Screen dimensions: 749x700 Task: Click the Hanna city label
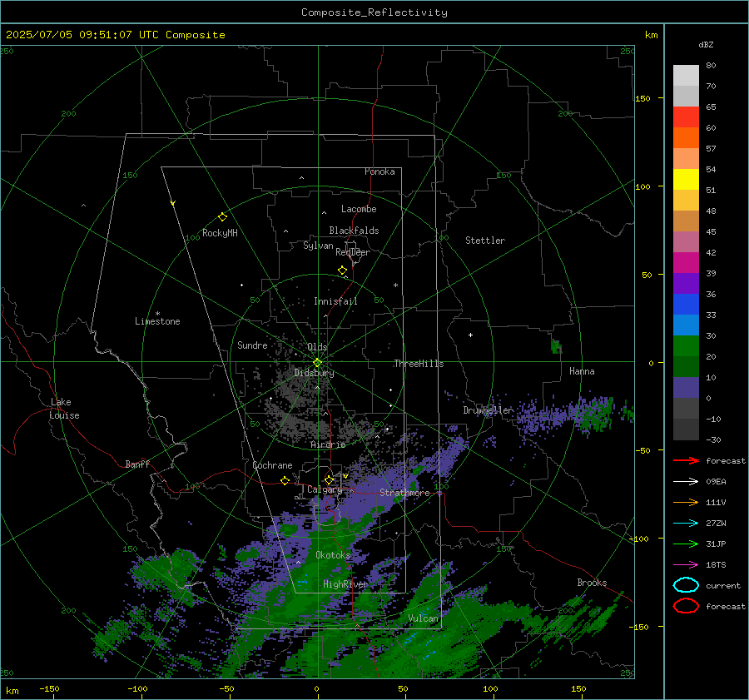[582, 371]
